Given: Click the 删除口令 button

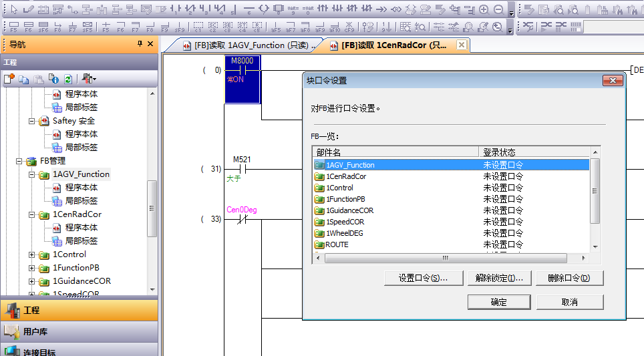Looking at the screenshot, I should [568, 278].
